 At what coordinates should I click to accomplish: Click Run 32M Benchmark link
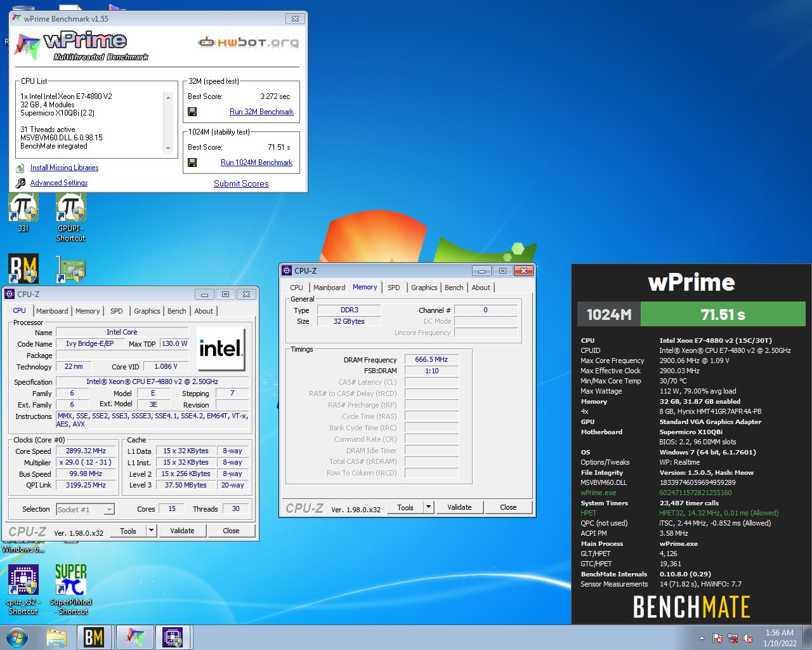pyautogui.click(x=261, y=112)
